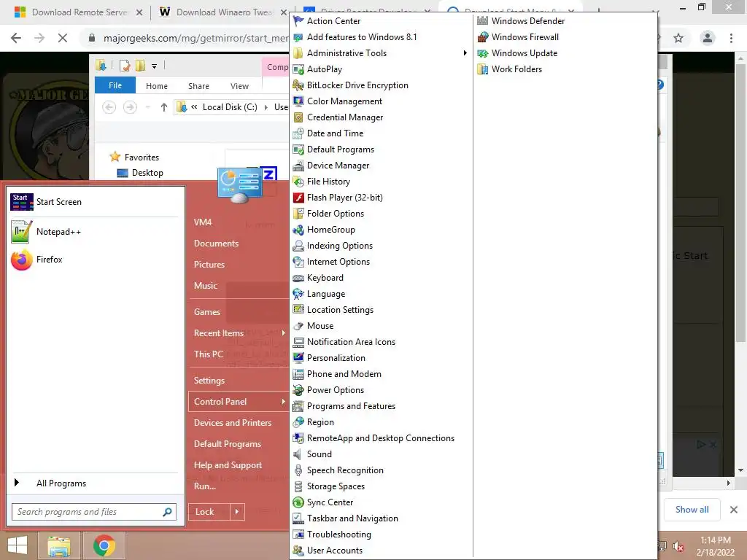Click Show all downloads button
Image resolution: width=747 pixels, height=560 pixels.
click(x=692, y=510)
